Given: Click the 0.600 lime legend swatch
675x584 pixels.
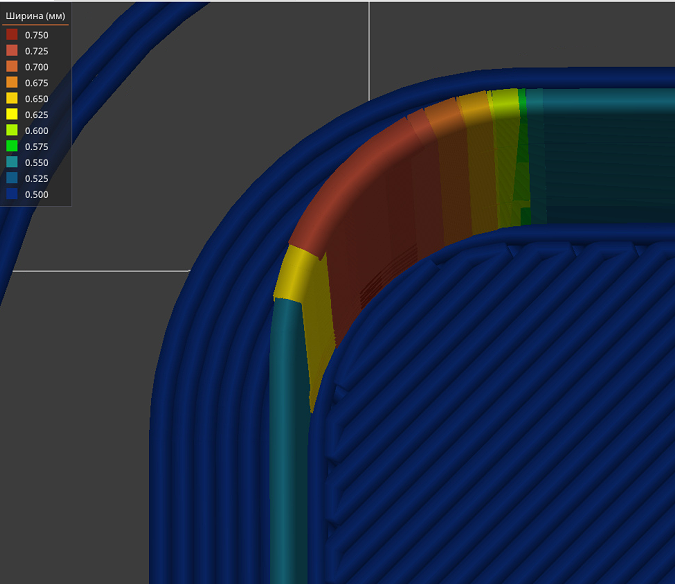Looking at the screenshot, I should tap(12, 130).
